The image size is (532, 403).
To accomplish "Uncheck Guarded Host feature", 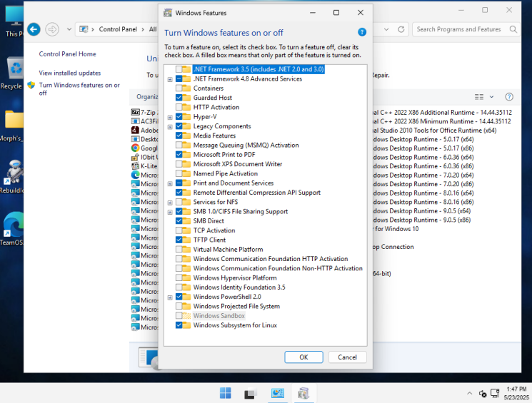I will (x=179, y=98).
